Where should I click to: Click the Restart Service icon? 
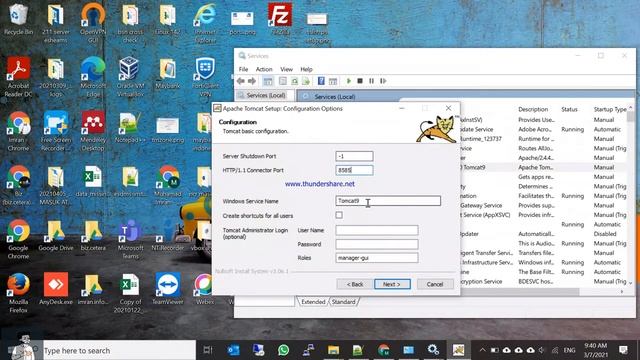[383, 81]
